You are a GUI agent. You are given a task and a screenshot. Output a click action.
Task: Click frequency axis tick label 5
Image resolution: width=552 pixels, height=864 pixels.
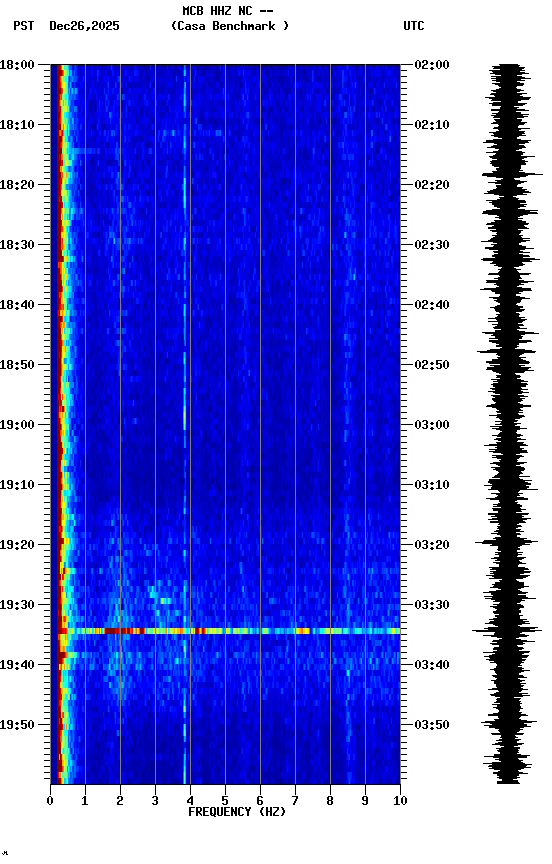point(225,801)
